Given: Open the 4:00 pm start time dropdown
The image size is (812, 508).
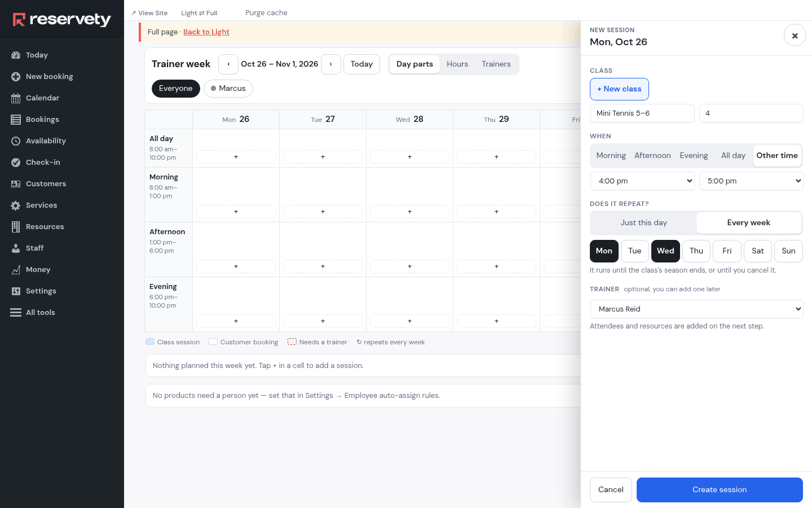Looking at the screenshot, I should [x=642, y=181].
